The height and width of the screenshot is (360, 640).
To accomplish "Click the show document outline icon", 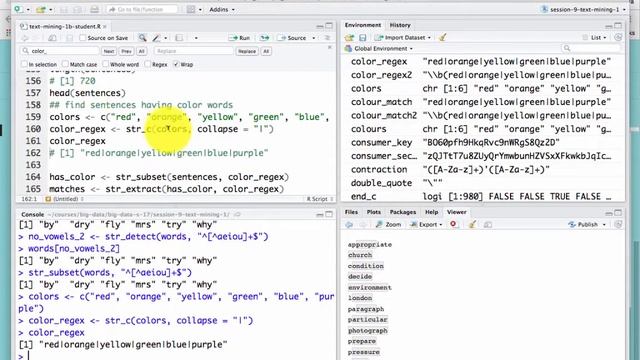I will [x=327, y=38].
